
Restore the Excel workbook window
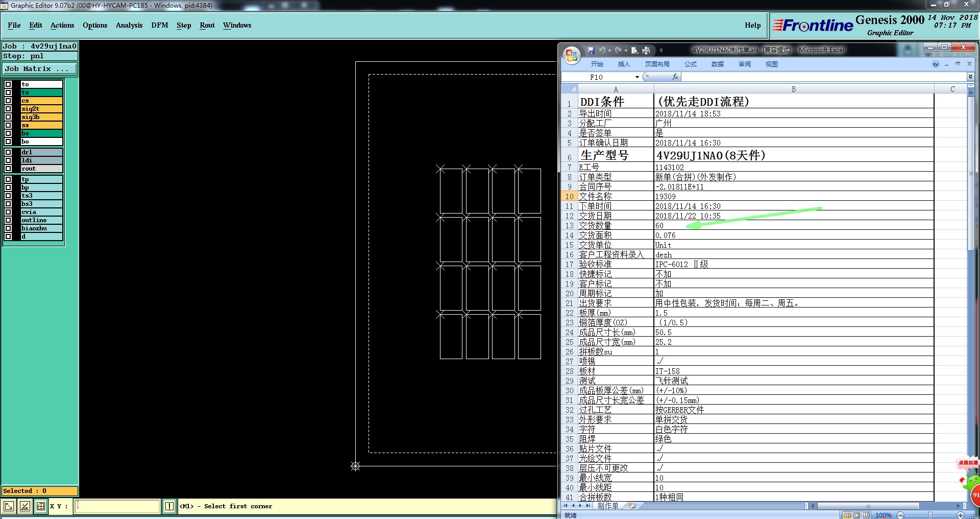click(958, 64)
